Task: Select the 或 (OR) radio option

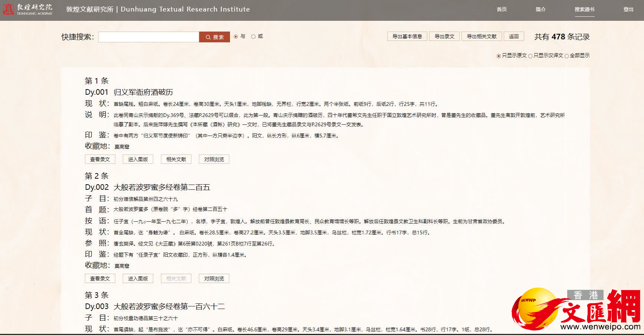Action: coord(253,36)
